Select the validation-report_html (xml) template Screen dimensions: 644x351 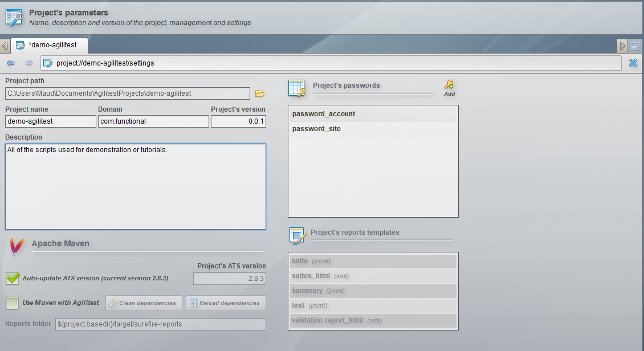coord(373,320)
